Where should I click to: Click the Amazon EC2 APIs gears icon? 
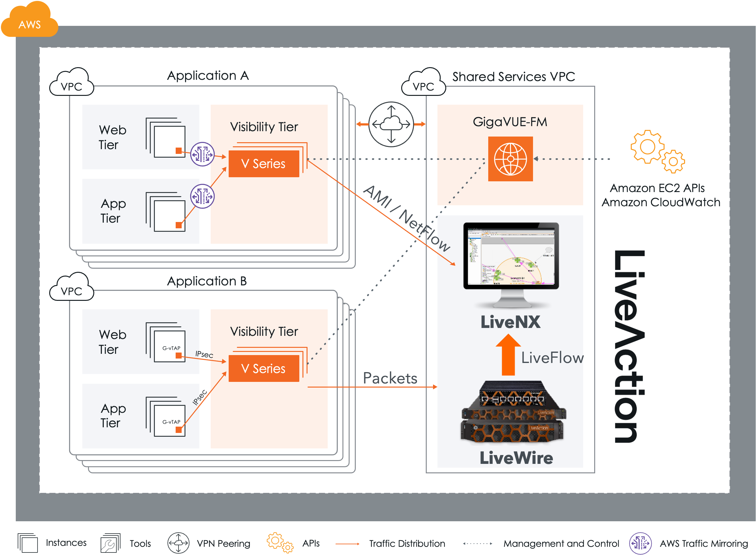(x=657, y=151)
